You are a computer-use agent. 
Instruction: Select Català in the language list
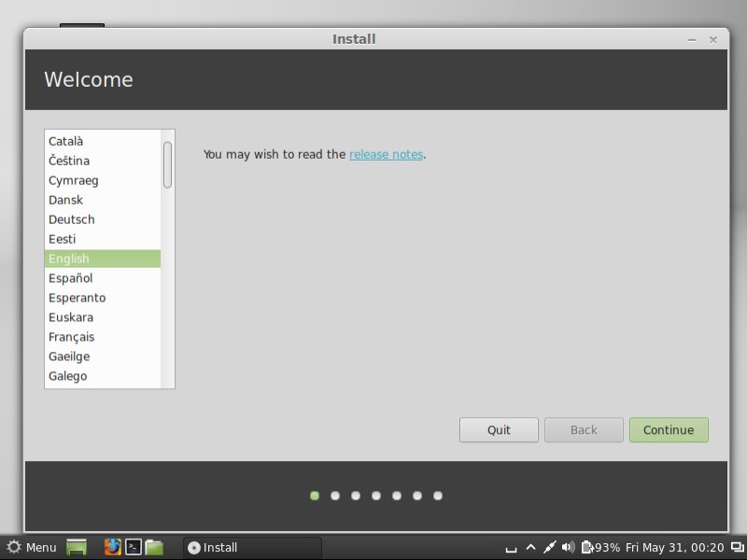[x=103, y=142]
